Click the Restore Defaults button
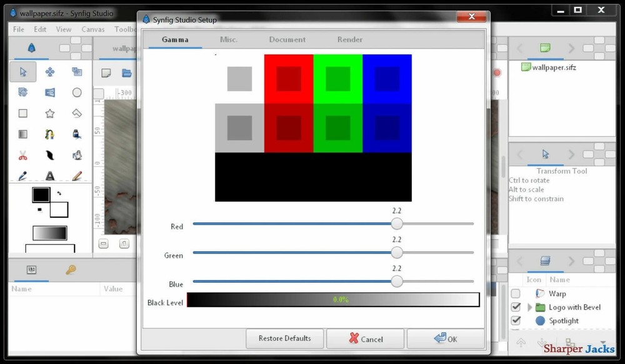625x364 pixels. click(284, 338)
